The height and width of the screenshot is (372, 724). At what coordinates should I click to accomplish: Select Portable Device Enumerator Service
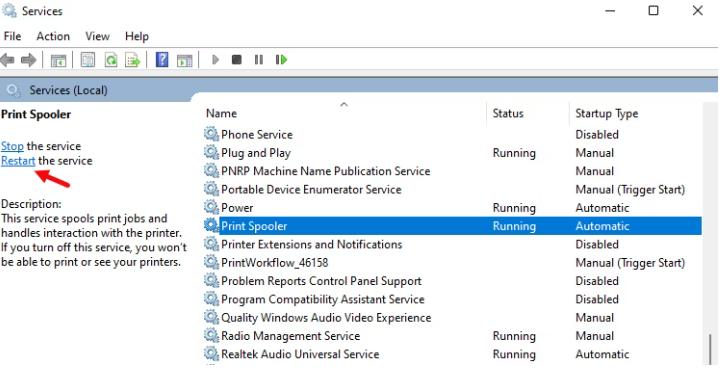(x=452, y=189)
